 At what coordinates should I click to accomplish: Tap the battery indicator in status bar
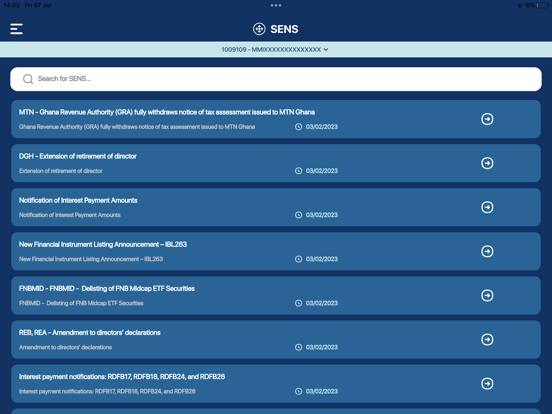[543, 5]
